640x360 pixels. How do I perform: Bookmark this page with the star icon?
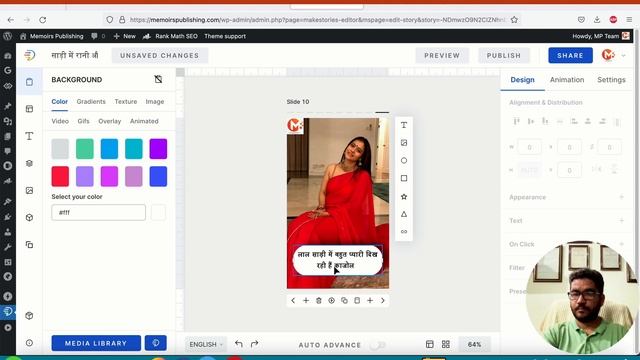click(x=514, y=20)
